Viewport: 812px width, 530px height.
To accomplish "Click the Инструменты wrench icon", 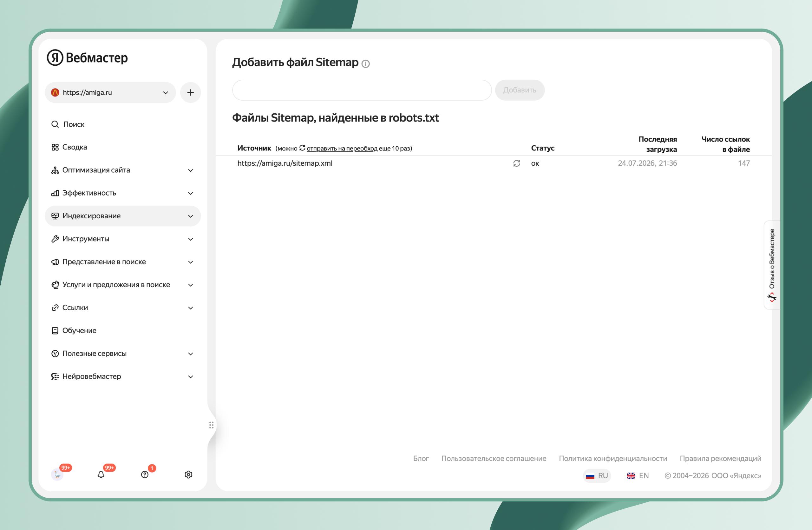I will tap(55, 239).
